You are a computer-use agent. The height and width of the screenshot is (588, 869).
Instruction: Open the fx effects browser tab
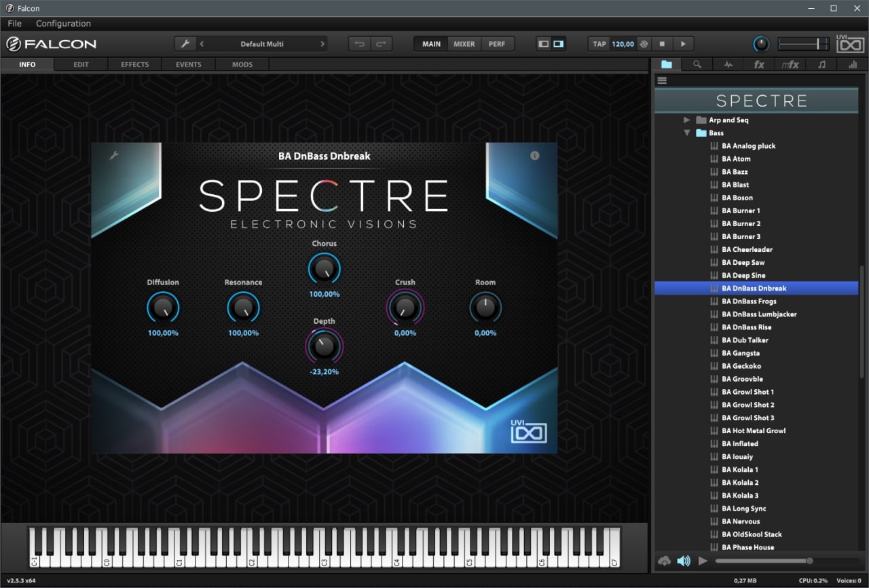point(759,65)
